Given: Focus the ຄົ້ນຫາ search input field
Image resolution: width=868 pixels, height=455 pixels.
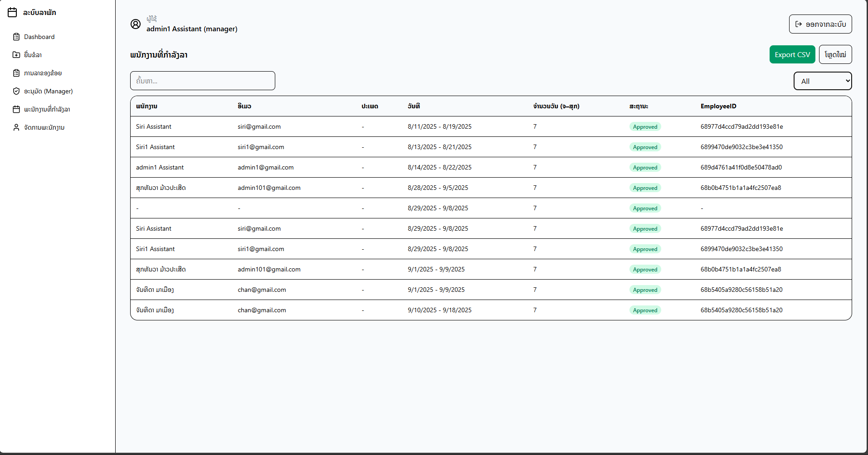Looking at the screenshot, I should tap(202, 81).
